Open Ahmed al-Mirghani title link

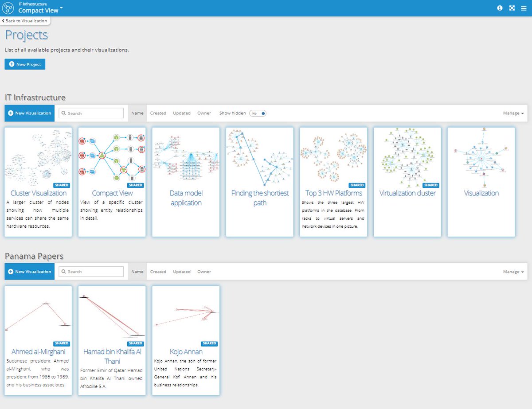point(39,351)
